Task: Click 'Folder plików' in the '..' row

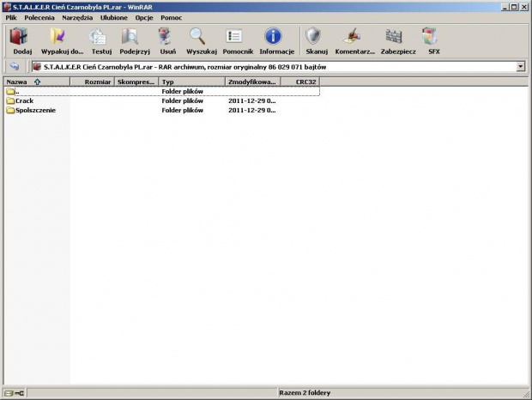Action: [182, 91]
